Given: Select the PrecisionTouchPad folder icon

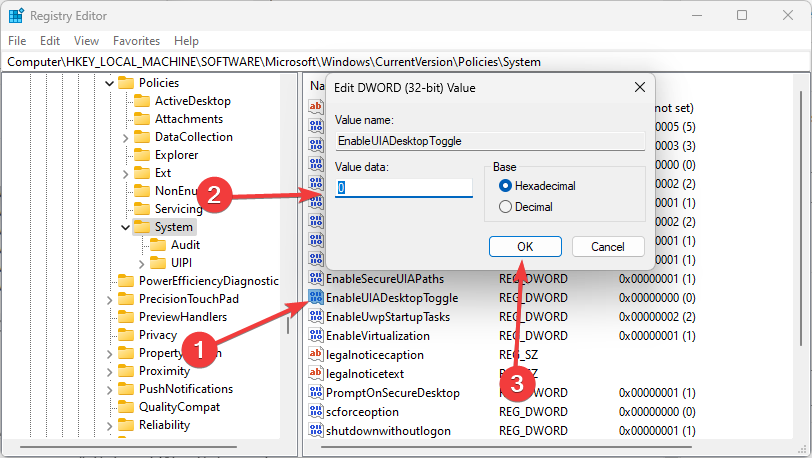Looking at the screenshot, I should (x=126, y=299).
